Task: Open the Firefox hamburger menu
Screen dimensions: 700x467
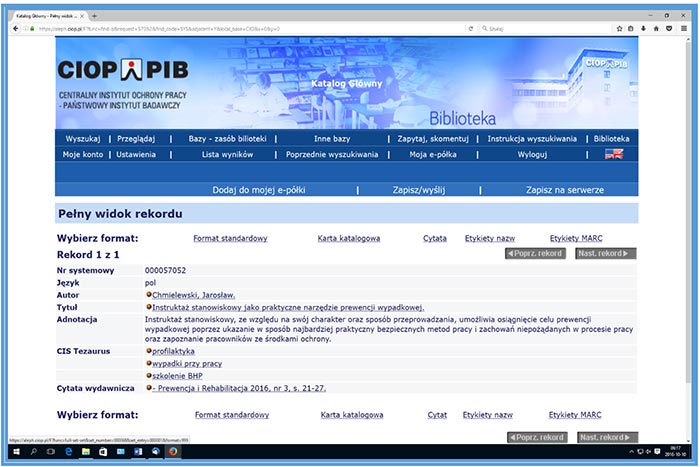Action: 682,29
